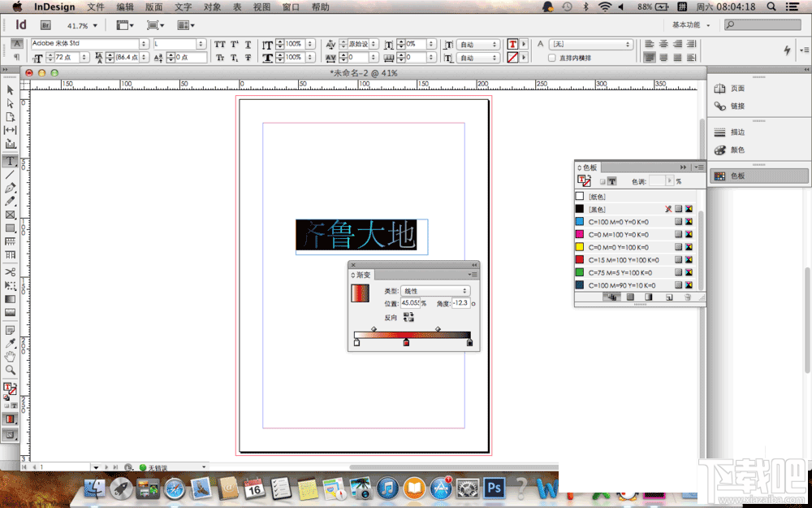The image size is (812, 508).
Task: Click the Underline text icon
Action: pyautogui.click(x=248, y=45)
